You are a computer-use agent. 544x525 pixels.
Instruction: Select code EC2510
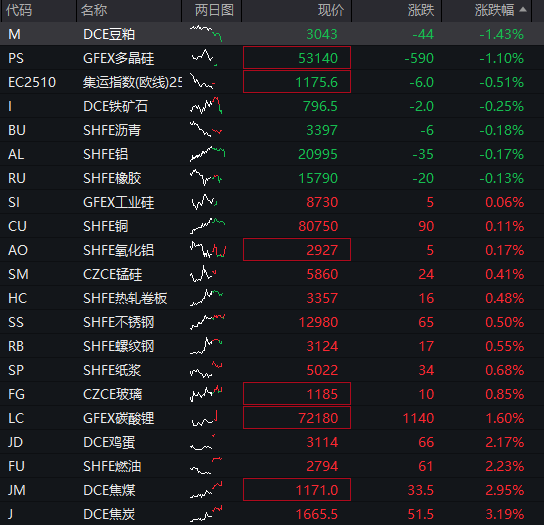point(32,82)
